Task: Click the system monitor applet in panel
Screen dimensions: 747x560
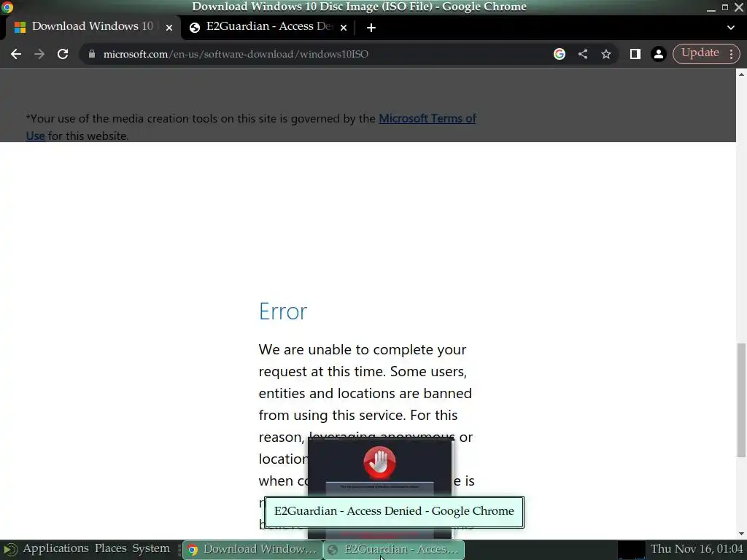Action: point(631,550)
